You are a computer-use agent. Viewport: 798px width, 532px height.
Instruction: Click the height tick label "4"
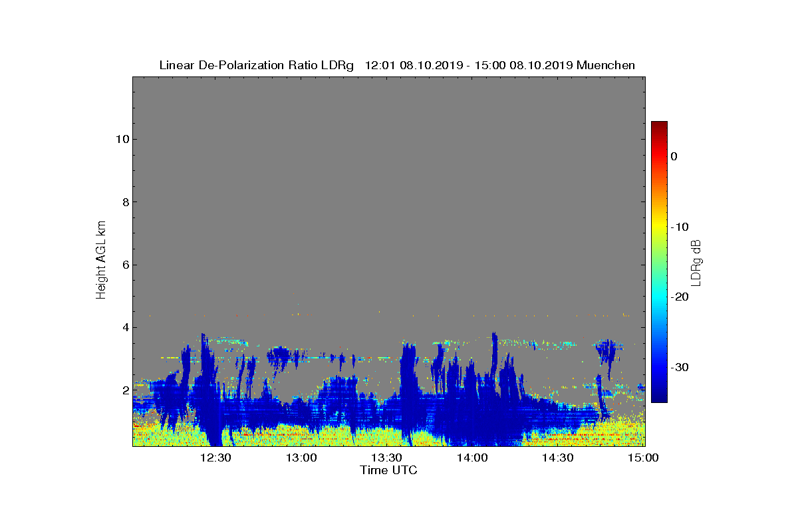124,327
